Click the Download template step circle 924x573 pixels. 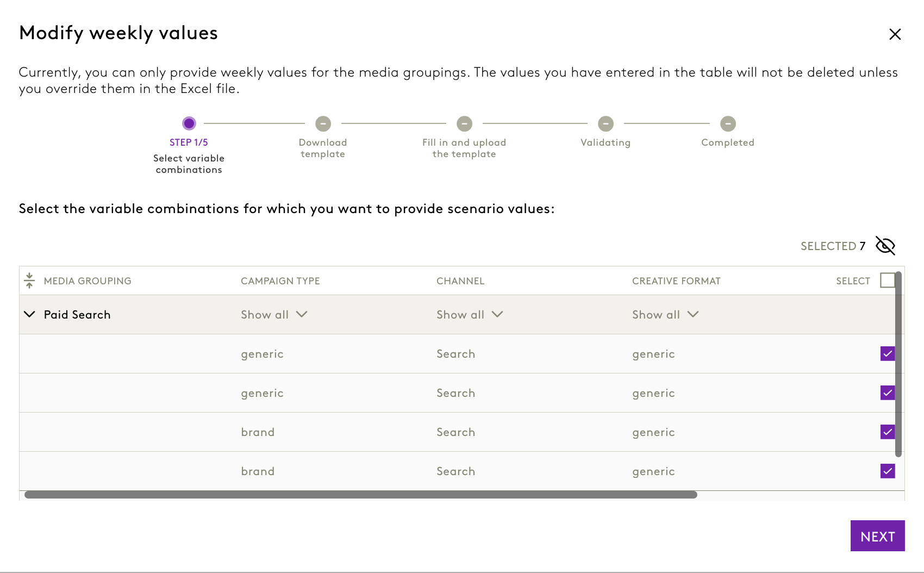click(x=323, y=123)
